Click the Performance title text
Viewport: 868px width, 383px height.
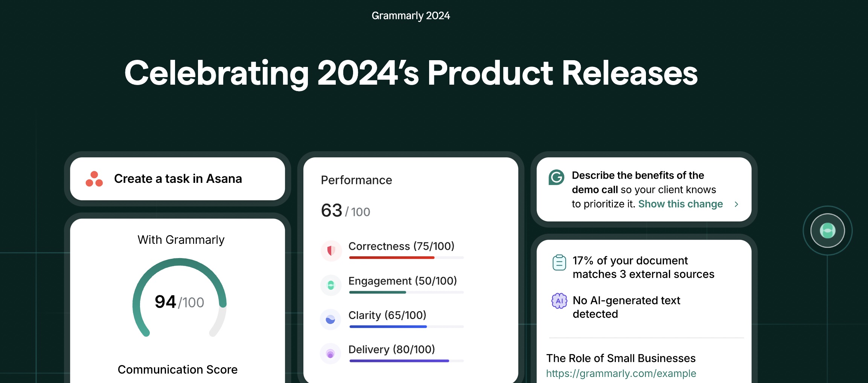356,180
